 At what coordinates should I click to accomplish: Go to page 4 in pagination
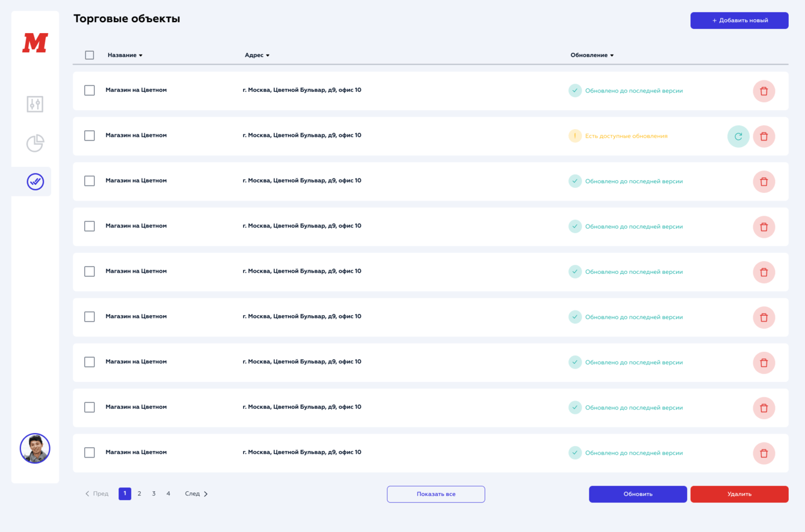pyautogui.click(x=168, y=494)
